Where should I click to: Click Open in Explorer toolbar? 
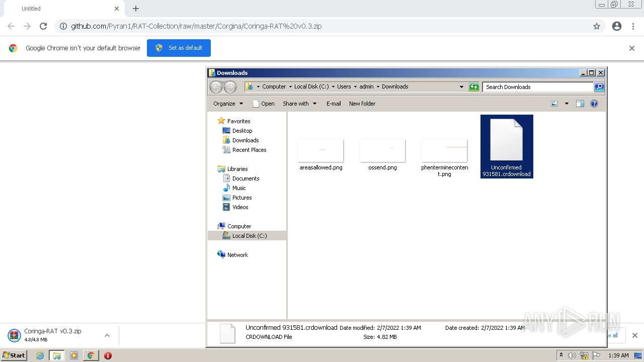click(263, 104)
